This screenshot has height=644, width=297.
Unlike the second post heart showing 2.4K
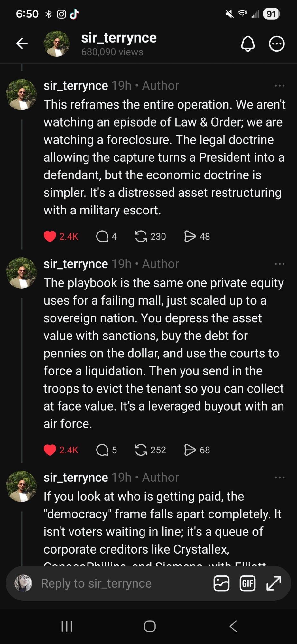coord(50,450)
